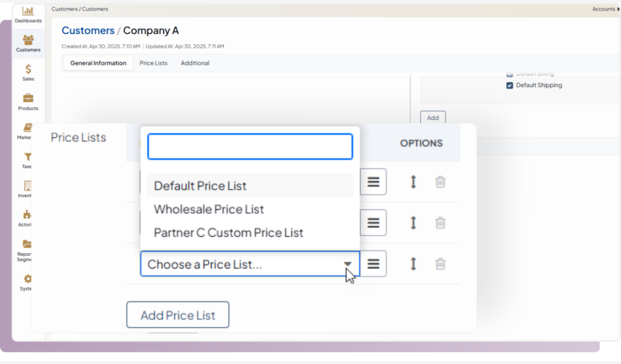
Task: Click the Customers sidebar icon
Action: tap(28, 40)
